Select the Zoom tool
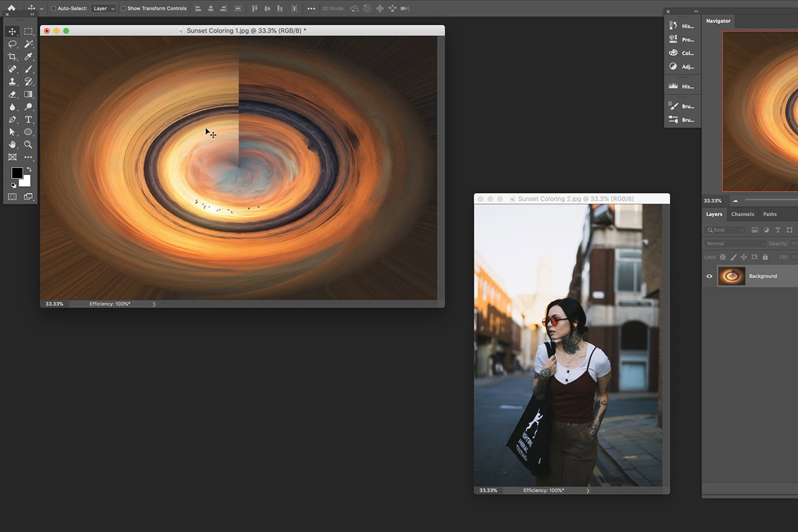798x532 pixels. pos(28,145)
